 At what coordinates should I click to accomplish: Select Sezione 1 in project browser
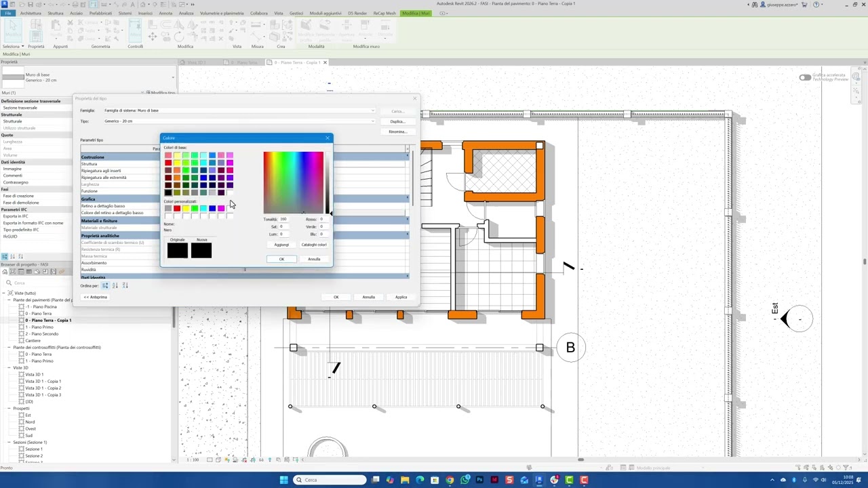34,449
